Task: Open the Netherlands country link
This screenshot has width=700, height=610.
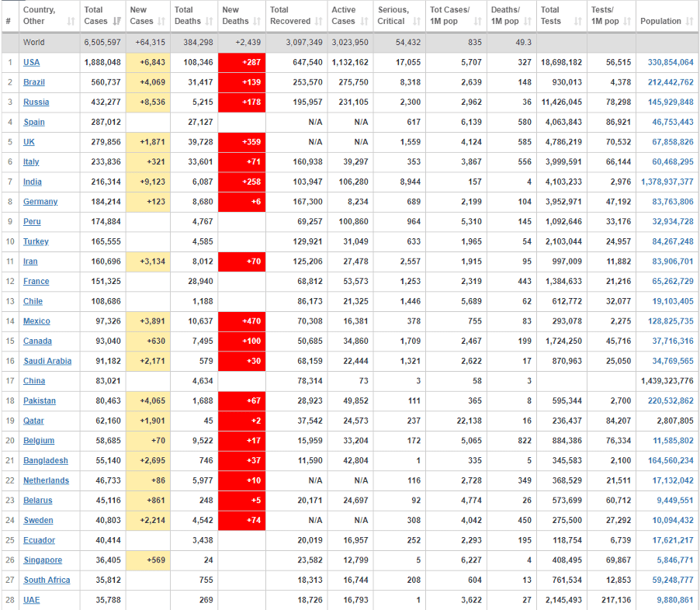Action: click(46, 480)
